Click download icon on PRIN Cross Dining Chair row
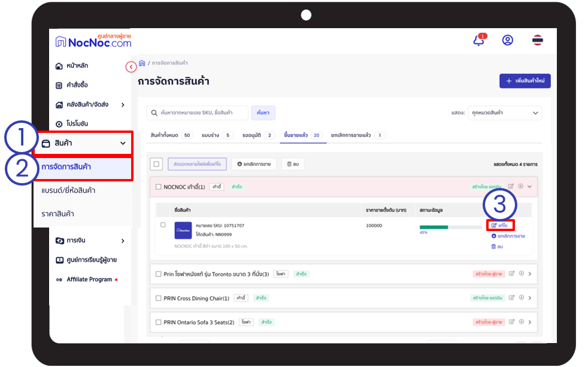 click(522, 298)
